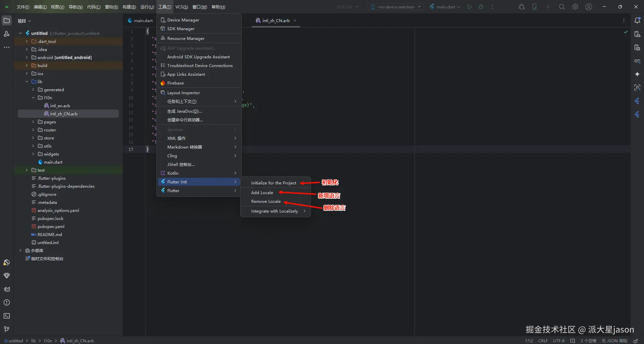This screenshot has width=644, height=344.
Task: Open editor tab options vertical dots
Action: (x=624, y=20)
